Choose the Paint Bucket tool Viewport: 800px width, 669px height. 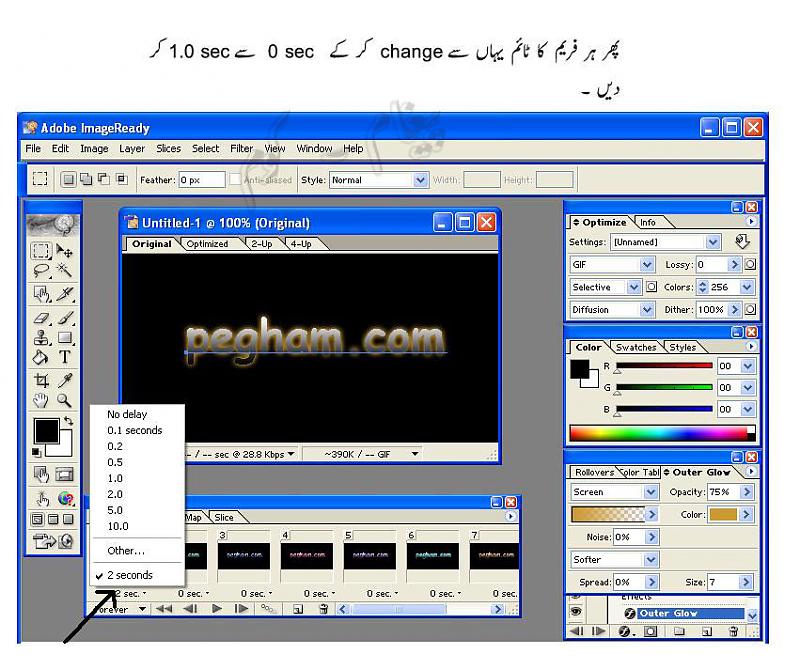coord(41,357)
